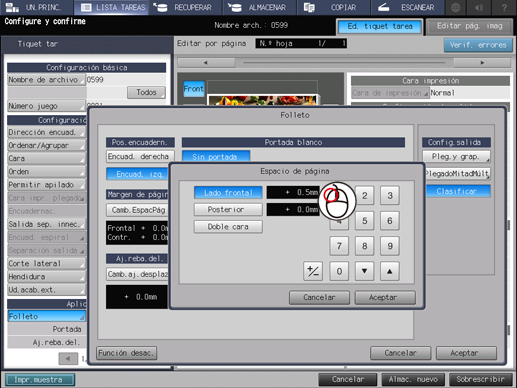The width and height of the screenshot is (517, 388).
Task: Switch to the LISTA TAREAS tab
Action: coord(112,7)
